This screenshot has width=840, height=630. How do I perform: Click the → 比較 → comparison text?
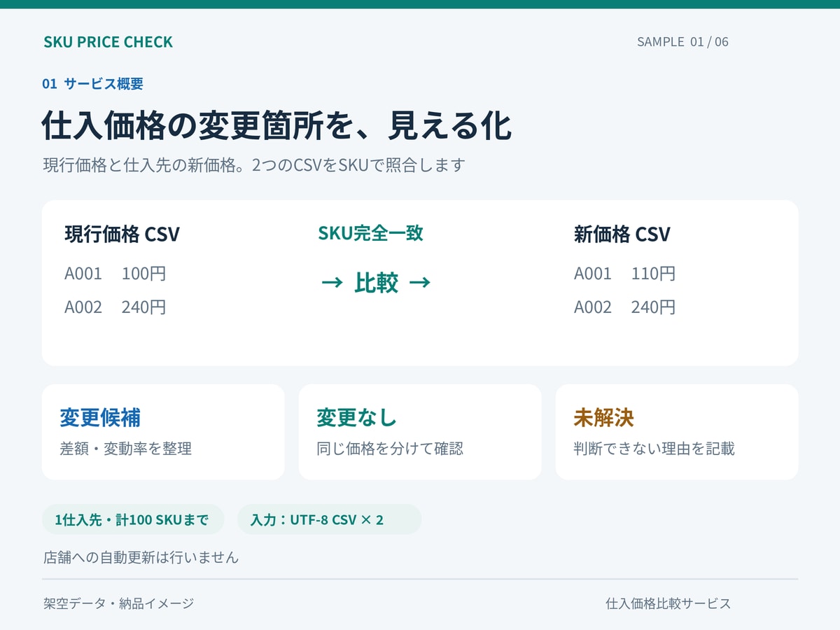[376, 283]
